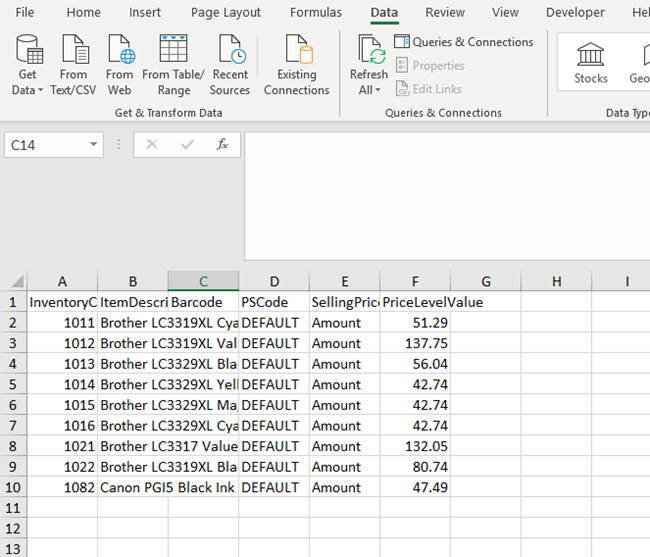Click the formula bar input area
The width and height of the screenshot is (650, 557).
pyautogui.click(x=445, y=196)
